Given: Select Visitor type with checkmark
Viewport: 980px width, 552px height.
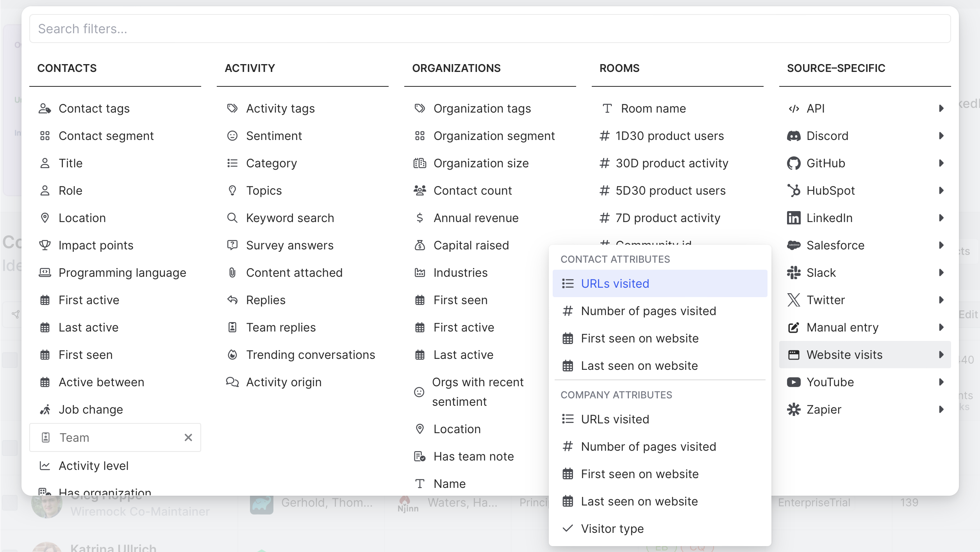Looking at the screenshot, I should (612, 529).
